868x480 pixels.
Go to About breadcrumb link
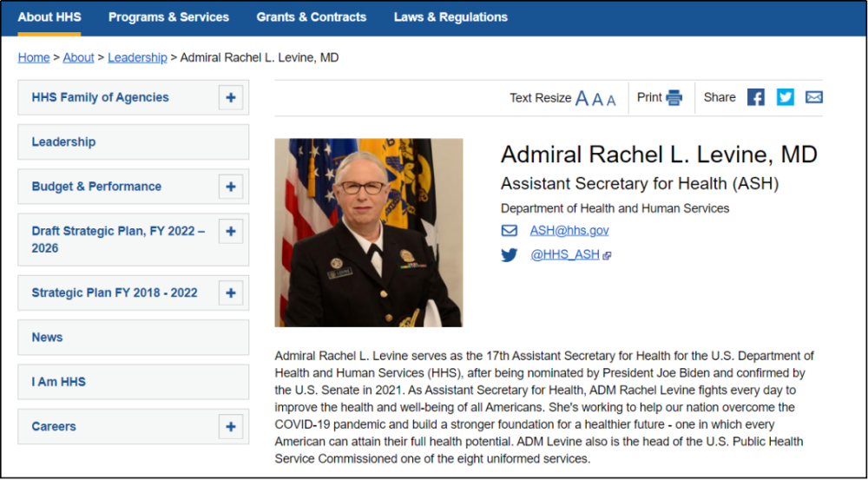(x=79, y=57)
